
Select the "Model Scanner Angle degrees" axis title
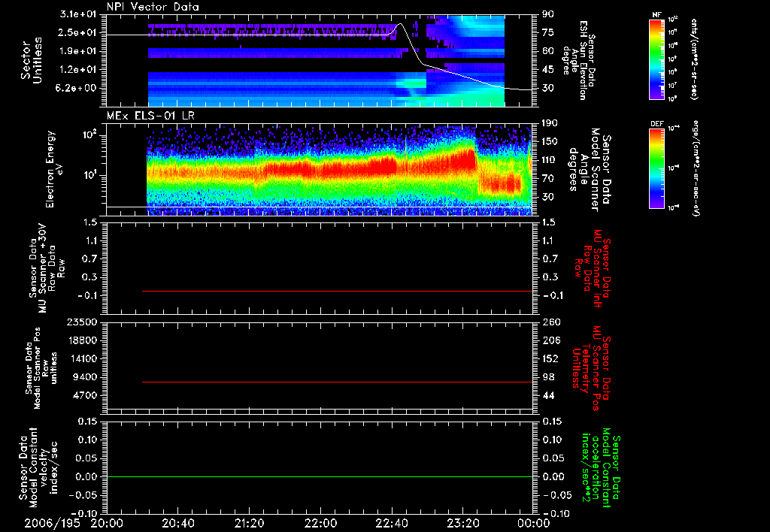coord(590,170)
